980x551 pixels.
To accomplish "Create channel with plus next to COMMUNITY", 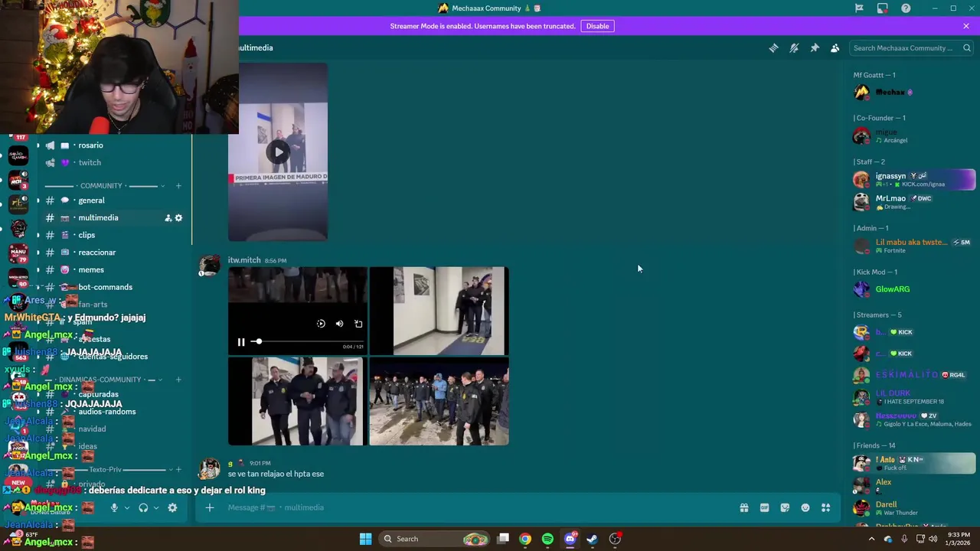I will coord(178,186).
